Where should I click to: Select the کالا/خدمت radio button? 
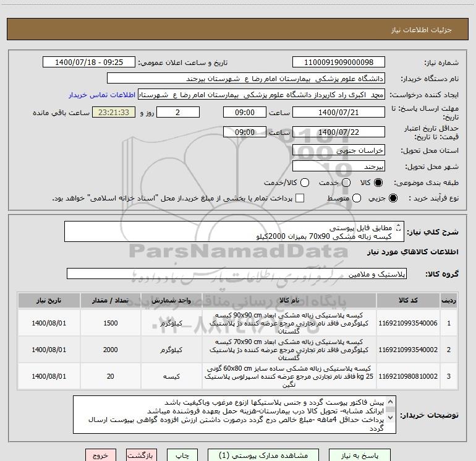(x=305, y=183)
